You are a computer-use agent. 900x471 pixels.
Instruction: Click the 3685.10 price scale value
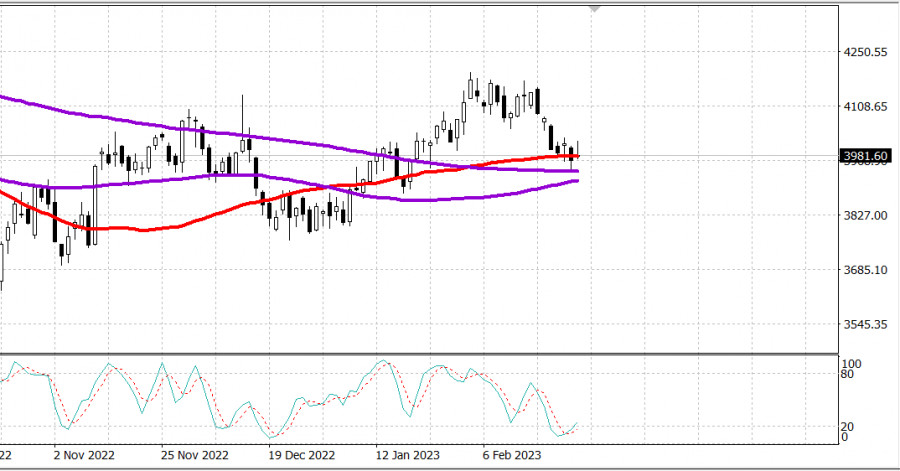pos(865,271)
